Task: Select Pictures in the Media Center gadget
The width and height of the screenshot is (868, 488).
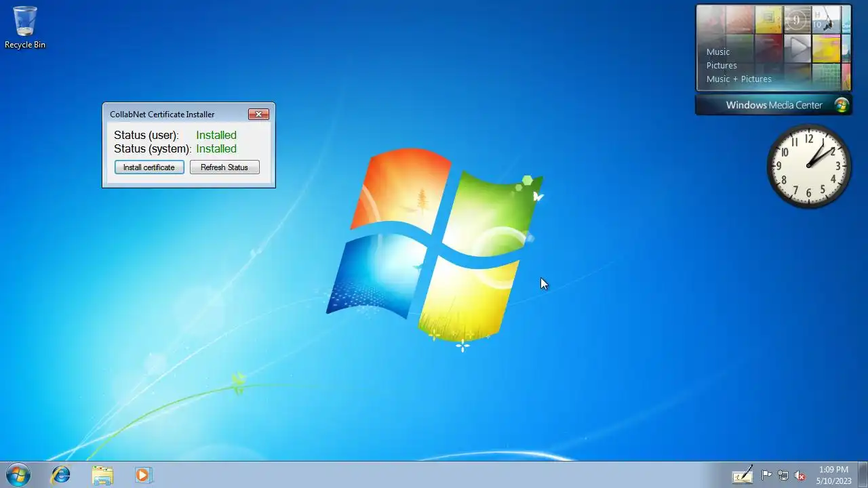Action: (722, 65)
